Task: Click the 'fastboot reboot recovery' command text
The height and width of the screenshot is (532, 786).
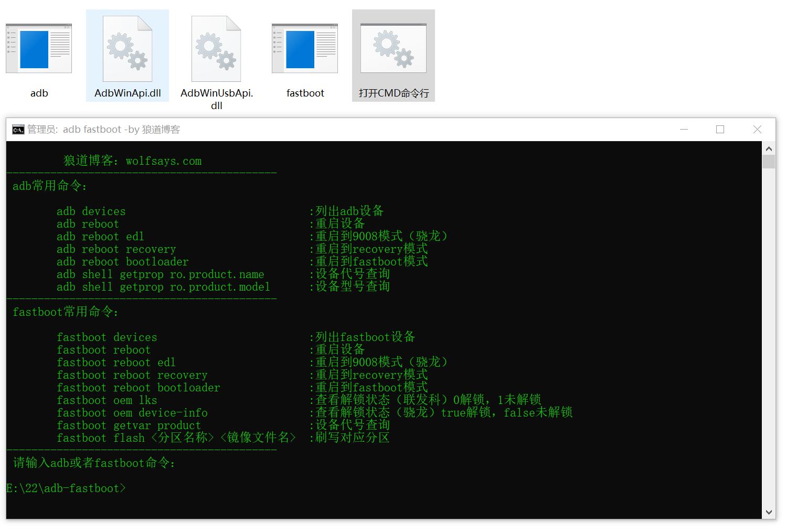Action: coord(132,375)
